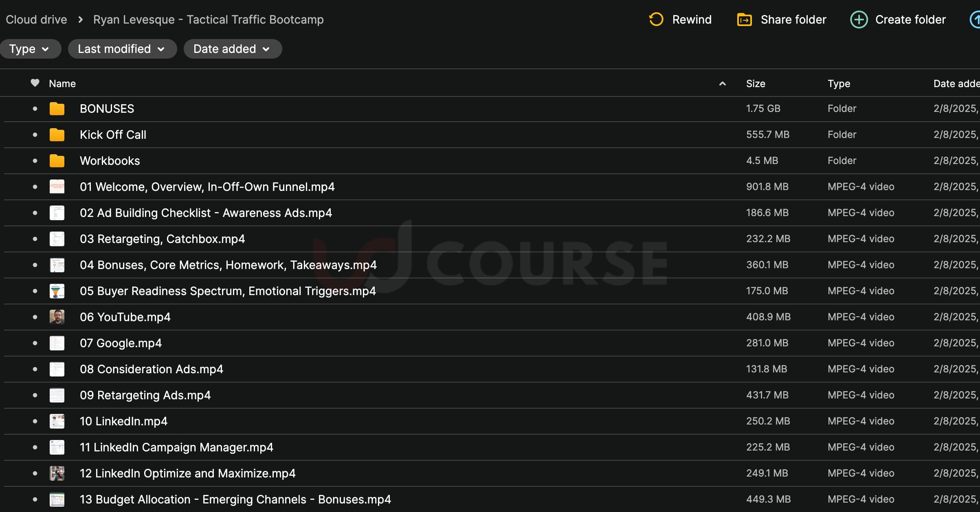Click the Share folder icon
980x512 pixels.
pyautogui.click(x=744, y=20)
